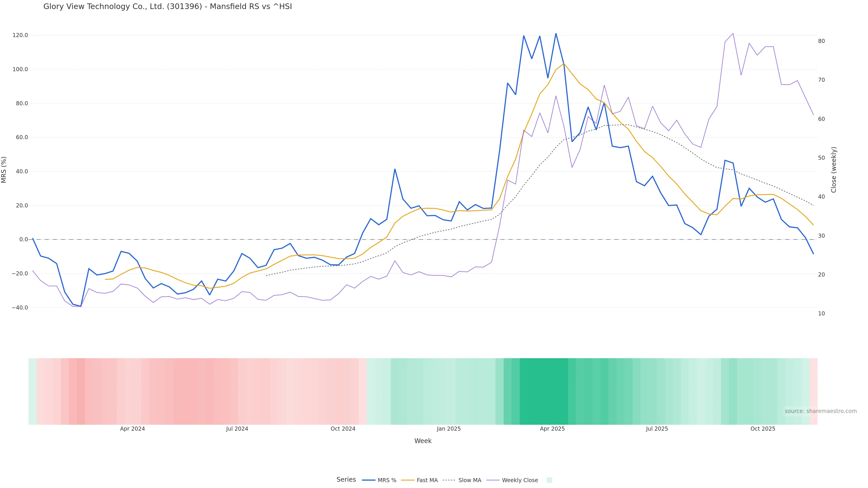The width and height of the screenshot is (868, 488).
Task: Click the 120.0 MRS axis label
Action: pos(20,35)
